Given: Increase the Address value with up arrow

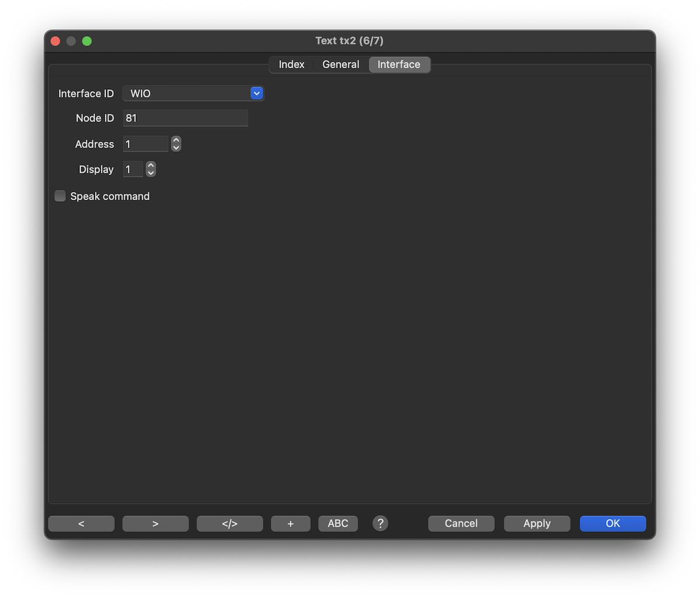Looking at the screenshot, I should point(176,140).
